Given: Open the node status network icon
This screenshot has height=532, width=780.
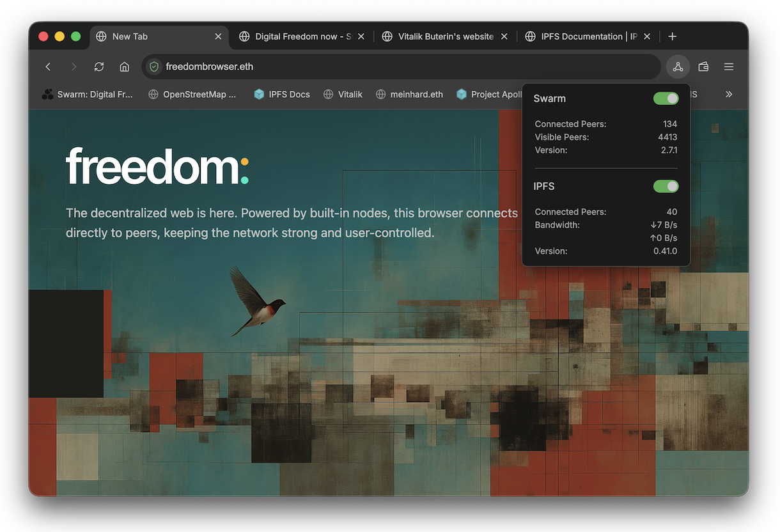Looking at the screenshot, I should click(678, 66).
